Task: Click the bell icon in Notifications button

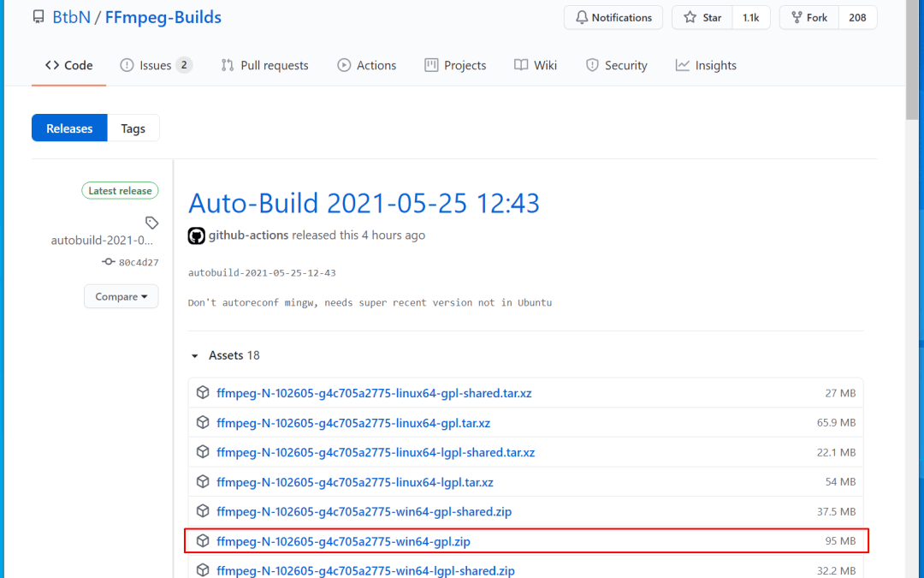Action: click(582, 17)
